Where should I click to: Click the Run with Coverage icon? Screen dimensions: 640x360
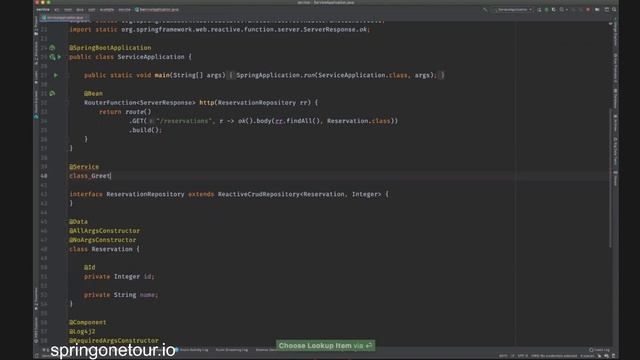(554, 9)
